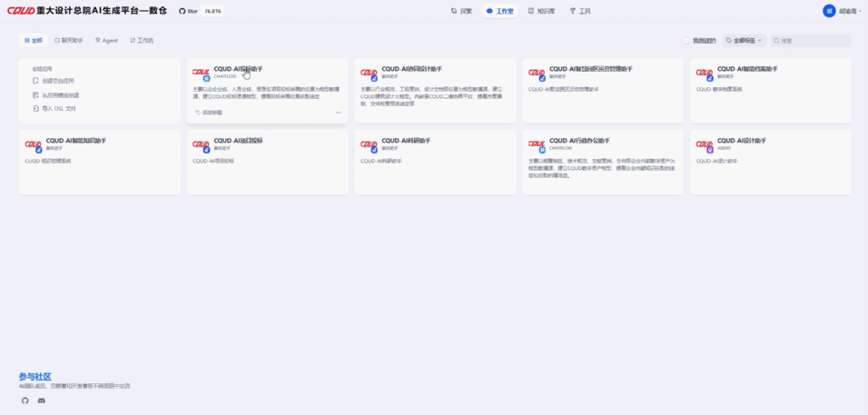
Task: Select the 工作室 navigation tab
Action: (x=499, y=11)
